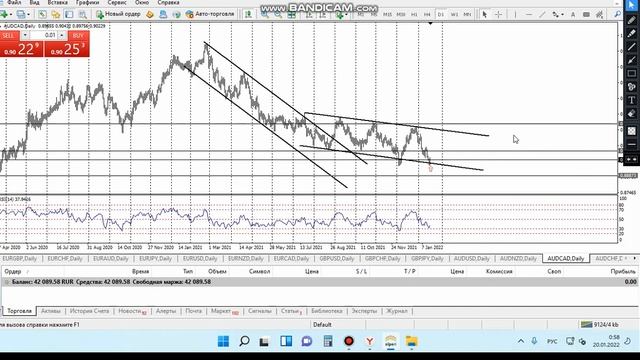The width and height of the screenshot is (640, 360).
Task: Open the Calculator taskbar icon
Action: pos(328,341)
